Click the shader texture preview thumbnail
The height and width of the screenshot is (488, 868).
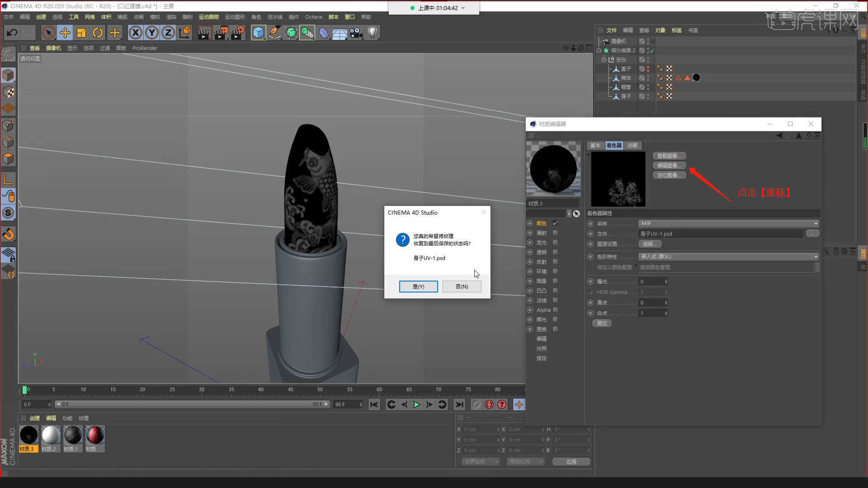pyautogui.click(x=618, y=179)
